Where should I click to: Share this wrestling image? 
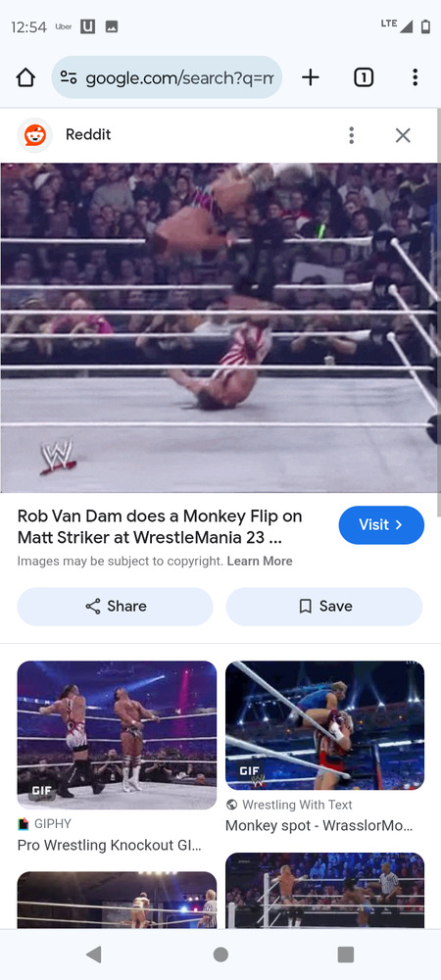[x=115, y=607]
